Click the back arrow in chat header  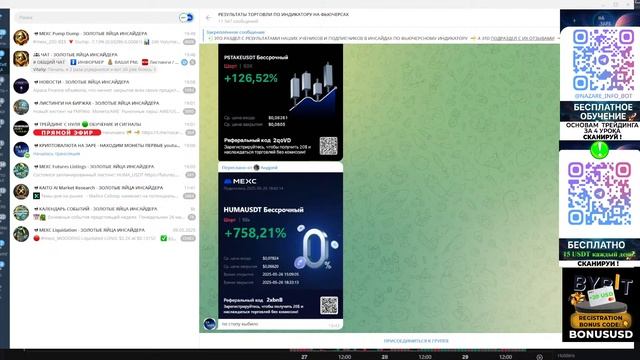click(209, 18)
